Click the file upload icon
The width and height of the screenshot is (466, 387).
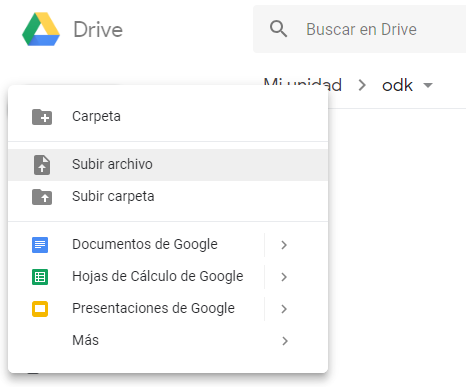[x=42, y=165]
